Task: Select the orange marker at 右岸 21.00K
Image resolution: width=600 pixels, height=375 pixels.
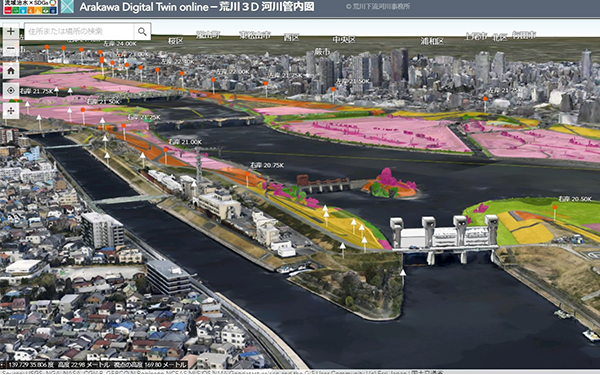Action: click(166, 150)
